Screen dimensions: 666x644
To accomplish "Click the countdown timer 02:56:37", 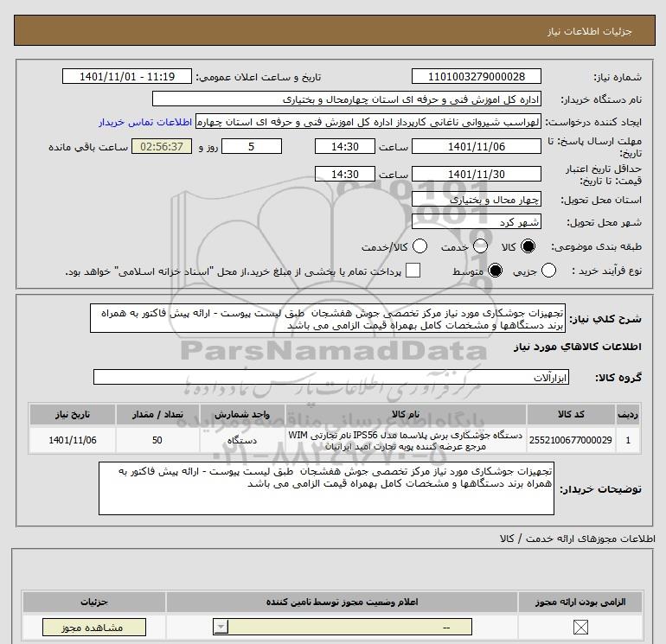I will coord(162,146).
